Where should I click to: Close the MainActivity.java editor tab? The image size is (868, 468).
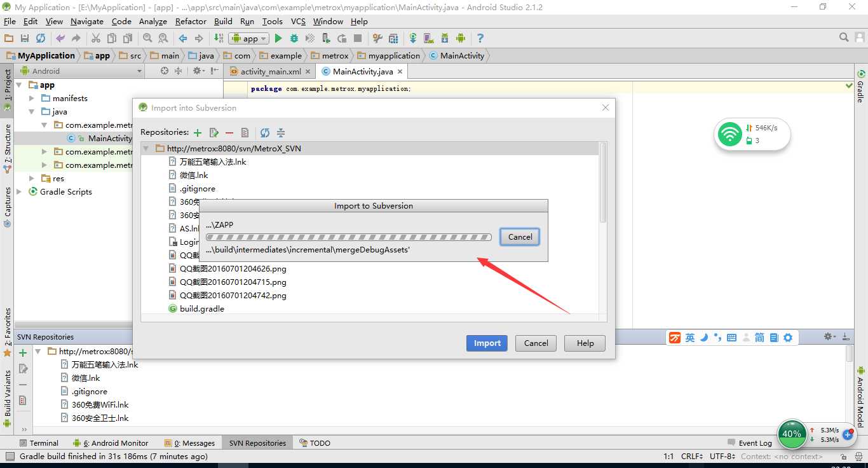(400, 72)
